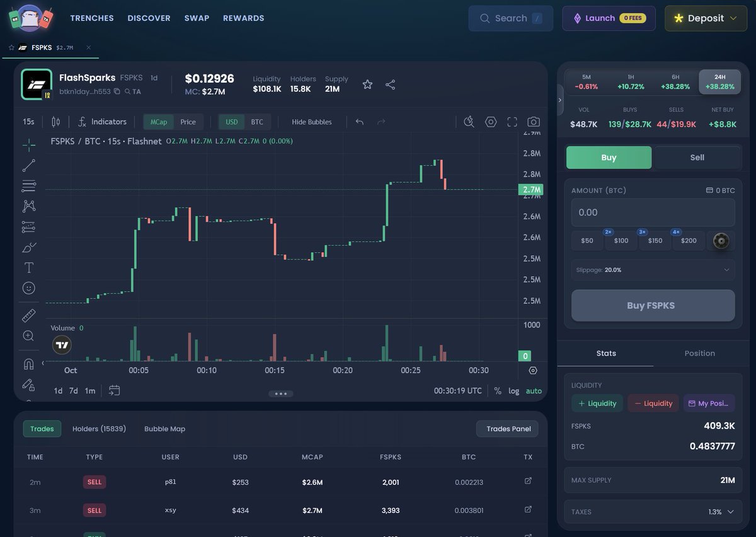Select the crosshair cursor tool

click(x=29, y=146)
